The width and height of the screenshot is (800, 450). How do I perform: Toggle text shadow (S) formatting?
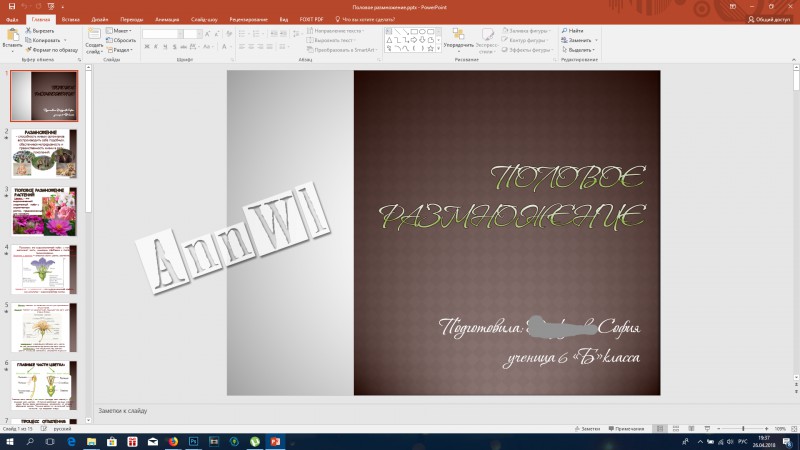pos(174,47)
